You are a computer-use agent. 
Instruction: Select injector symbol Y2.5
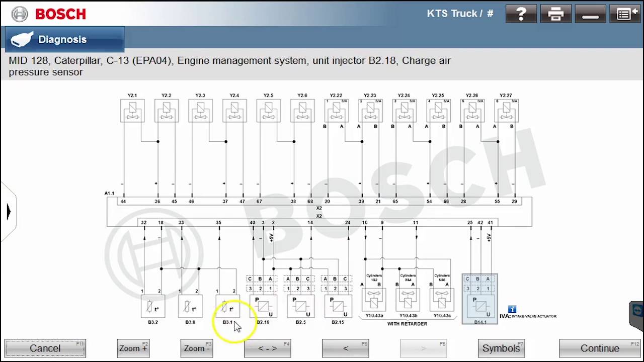269,111
